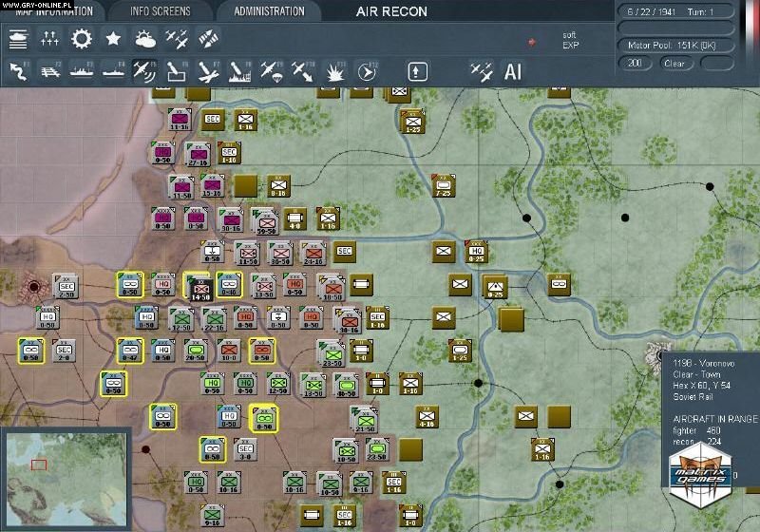Click the date and Turn 1 box

pyautogui.click(x=676, y=11)
